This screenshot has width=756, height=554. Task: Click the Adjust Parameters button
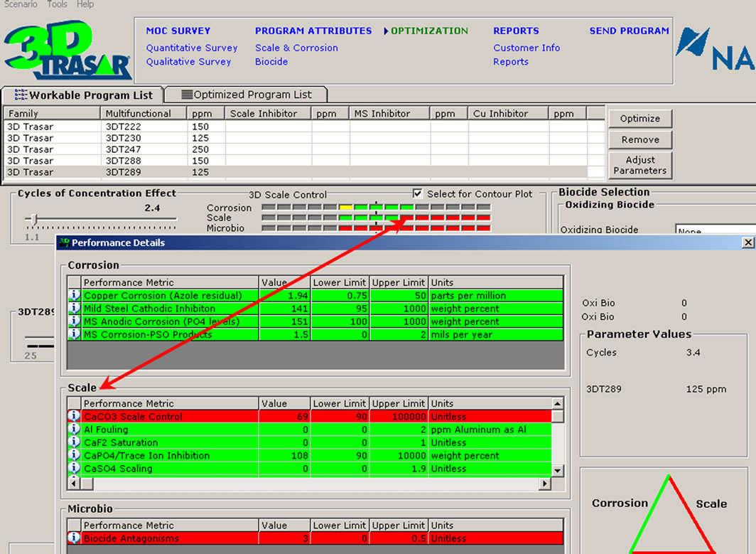(x=639, y=165)
